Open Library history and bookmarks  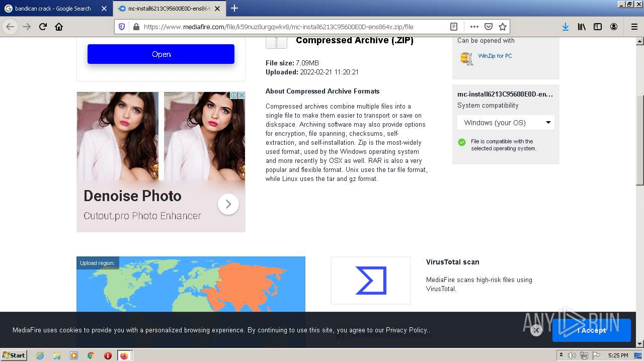582,27
